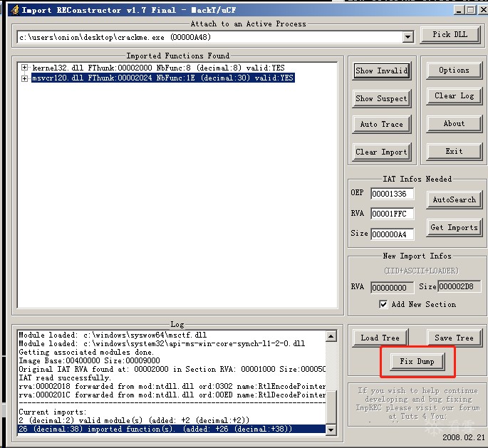Viewport: 488px width, 448px height.
Task: Expand the kernel32.dll tree node
Action: click(24, 68)
